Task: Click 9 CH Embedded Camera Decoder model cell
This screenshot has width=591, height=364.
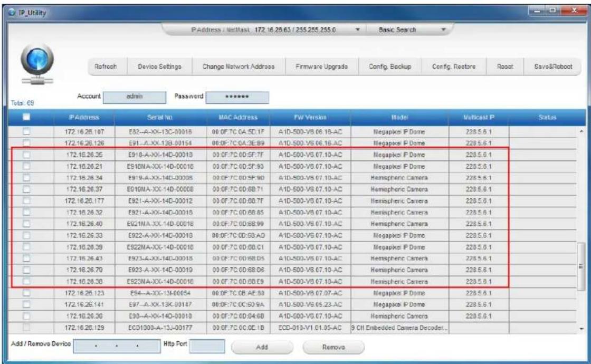Action: (x=399, y=328)
